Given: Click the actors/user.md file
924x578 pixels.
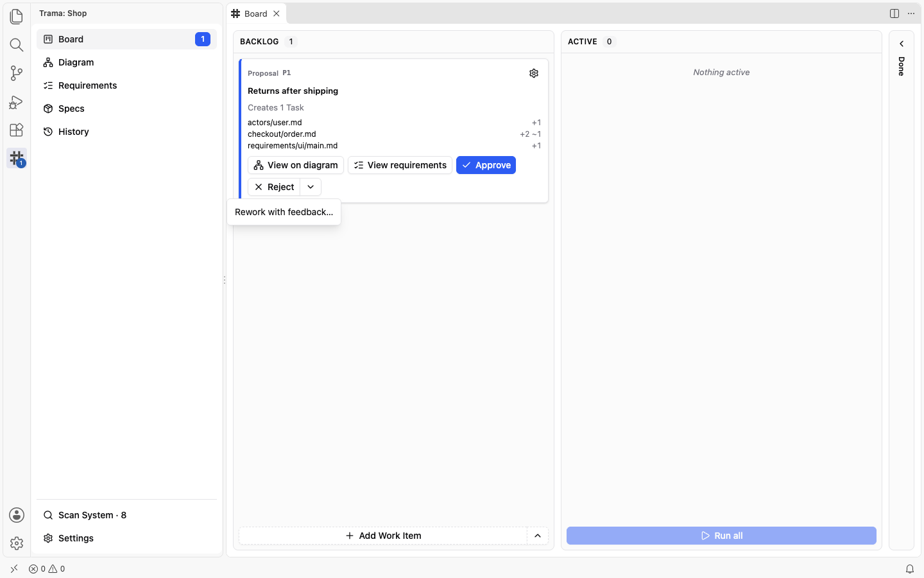Looking at the screenshot, I should 275,123.
